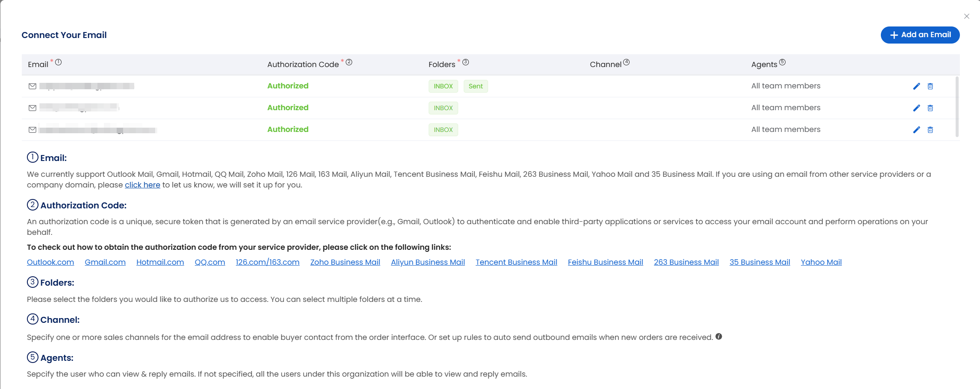980x389 pixels.
Task: Click the Sent folder tag in first row
Action: [x=475, y=86]
